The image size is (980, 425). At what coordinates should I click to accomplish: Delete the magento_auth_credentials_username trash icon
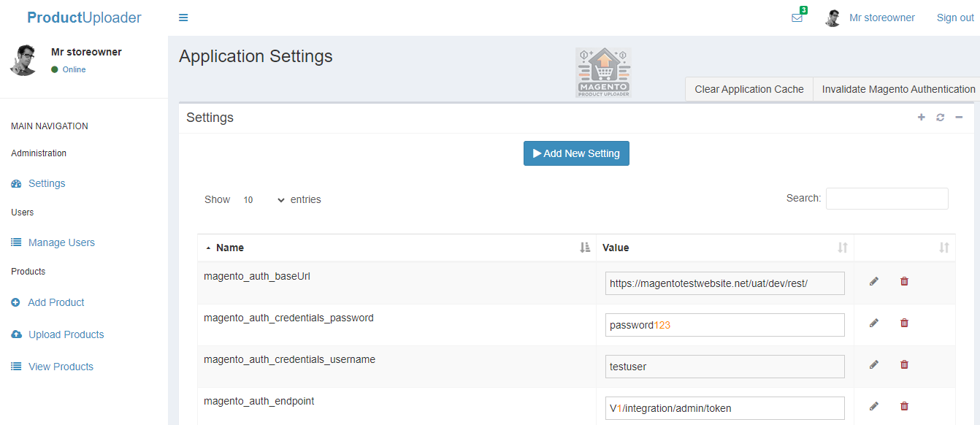click(x=904, y=364)
